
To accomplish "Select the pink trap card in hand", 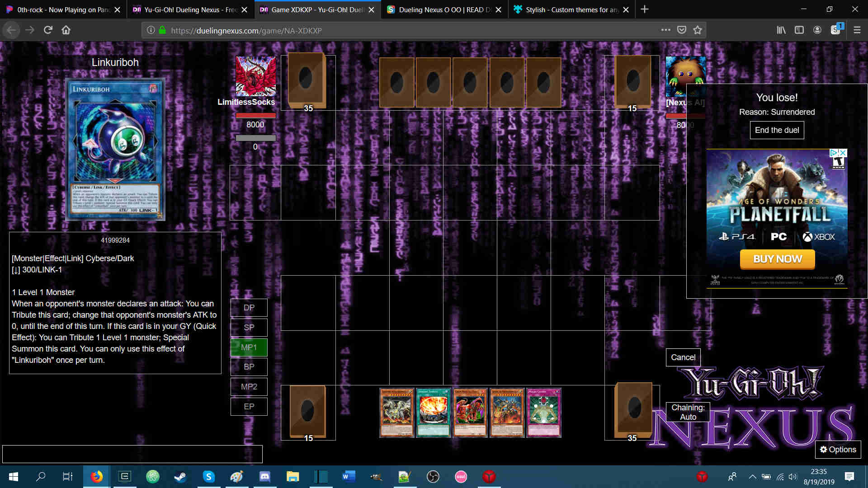I will point(543,413).
